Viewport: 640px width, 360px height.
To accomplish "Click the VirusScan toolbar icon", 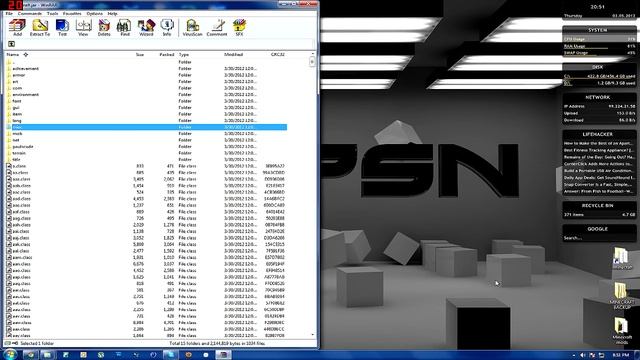I will click(192, 28).
